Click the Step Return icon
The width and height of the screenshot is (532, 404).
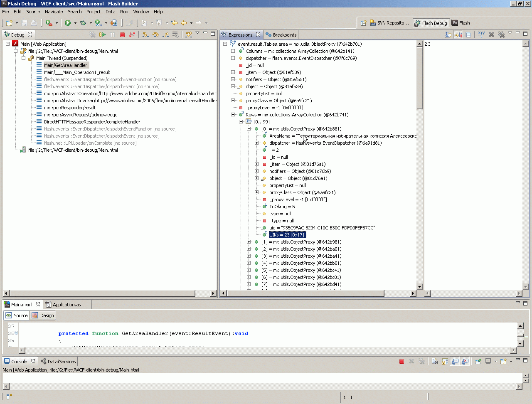pyautogui.click(x=165, y=34)
